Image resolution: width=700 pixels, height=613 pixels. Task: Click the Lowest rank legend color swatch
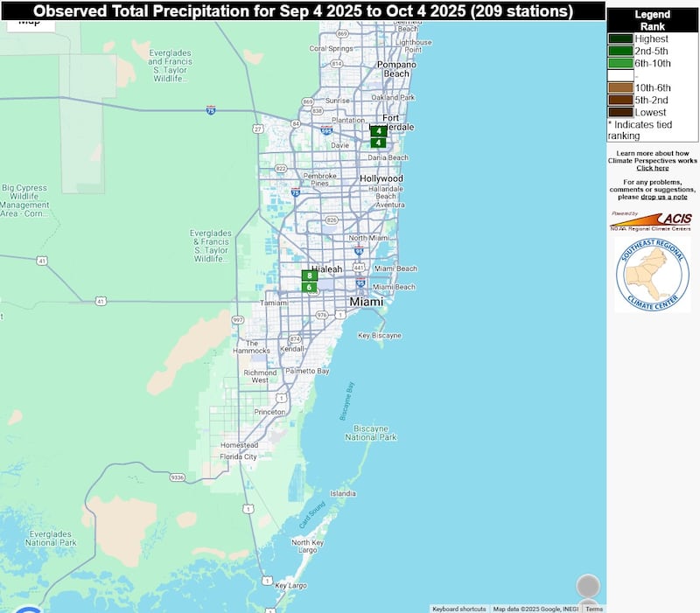click(621, 112)
